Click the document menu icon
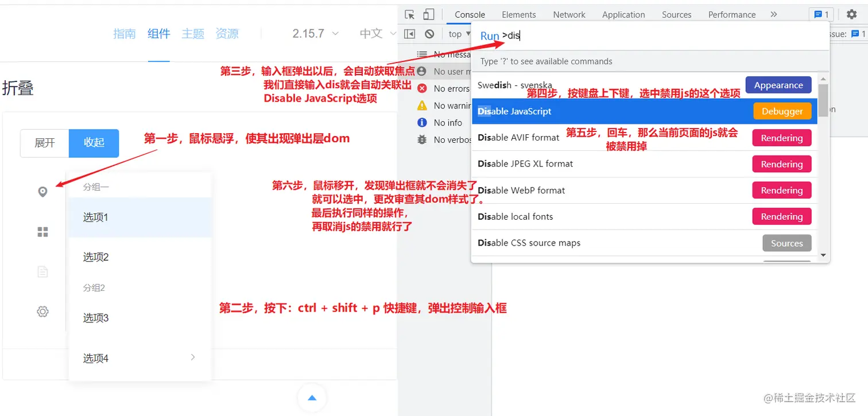This screenshot has width=868, height=416. pyautogui.click(x=42, y=271)
